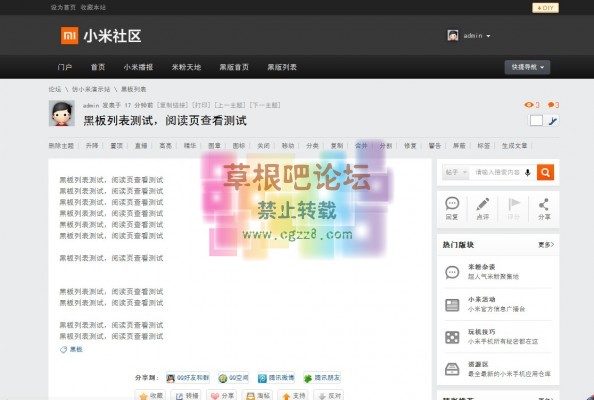This screenshot has height=400, width=594.
Task: Click the 分享 share icon in sidebar
Action: 544,204
